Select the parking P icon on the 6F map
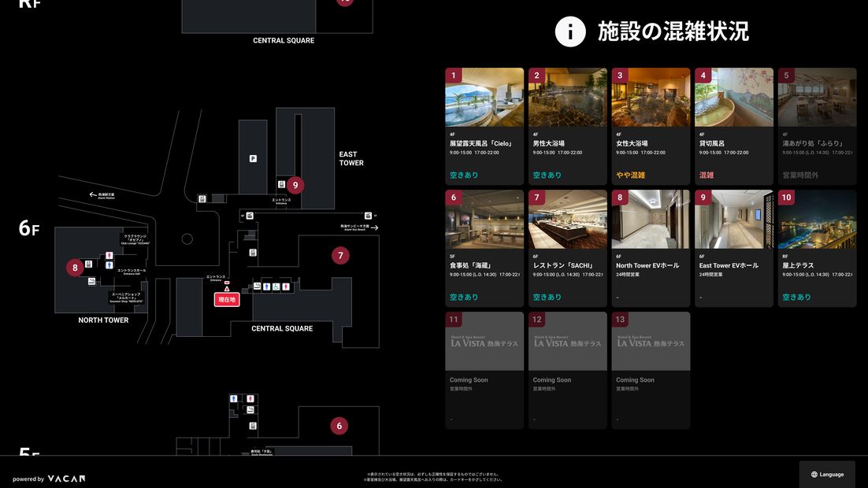Screen dimensions: 868x488 253,159
